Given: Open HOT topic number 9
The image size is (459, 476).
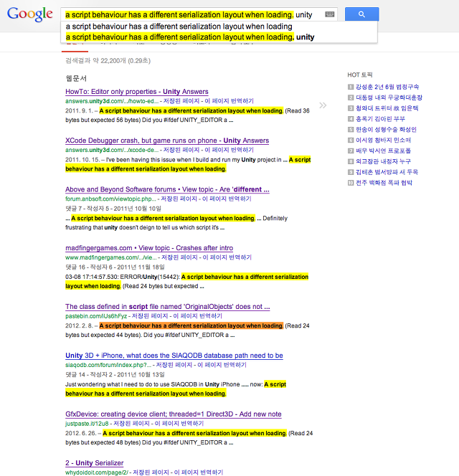Looking at the screenshot, I should [x=387, y=172].
